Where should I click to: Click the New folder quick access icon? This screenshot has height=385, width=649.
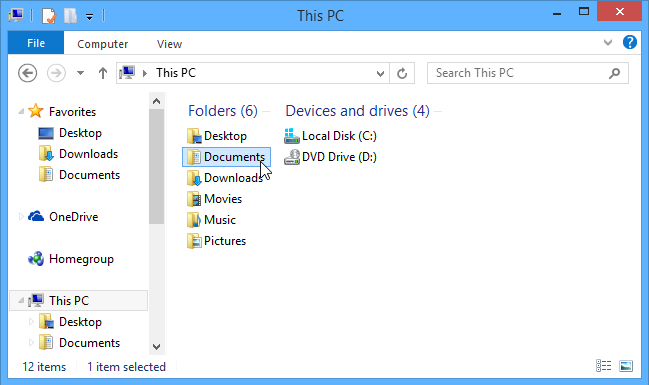[x=70, y=16]
